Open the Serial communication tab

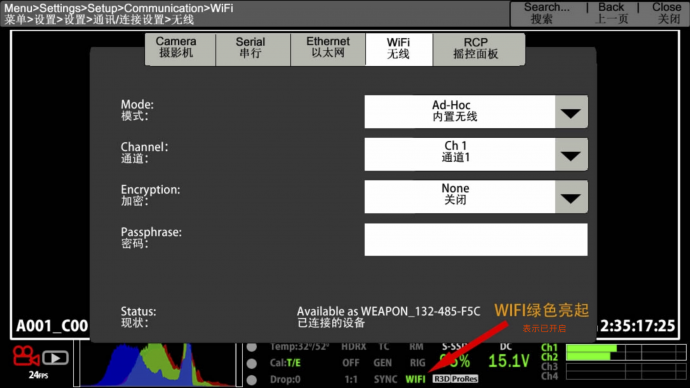253,49
